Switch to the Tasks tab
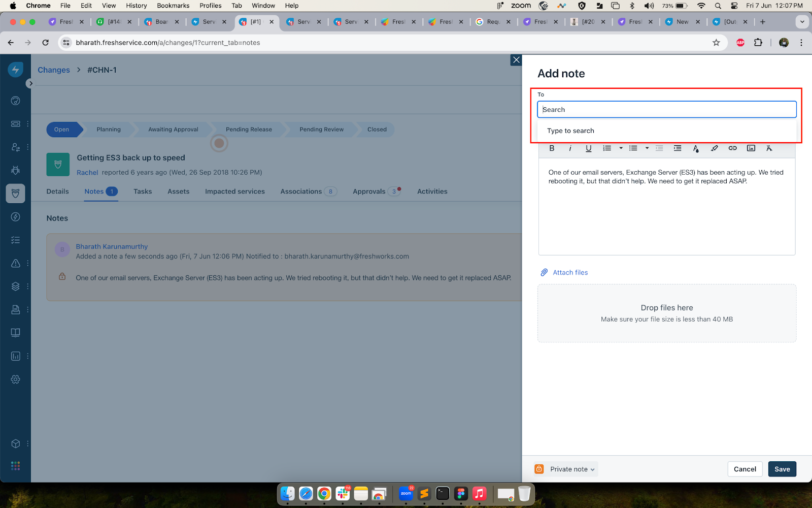812x508 pixels. 143,192
